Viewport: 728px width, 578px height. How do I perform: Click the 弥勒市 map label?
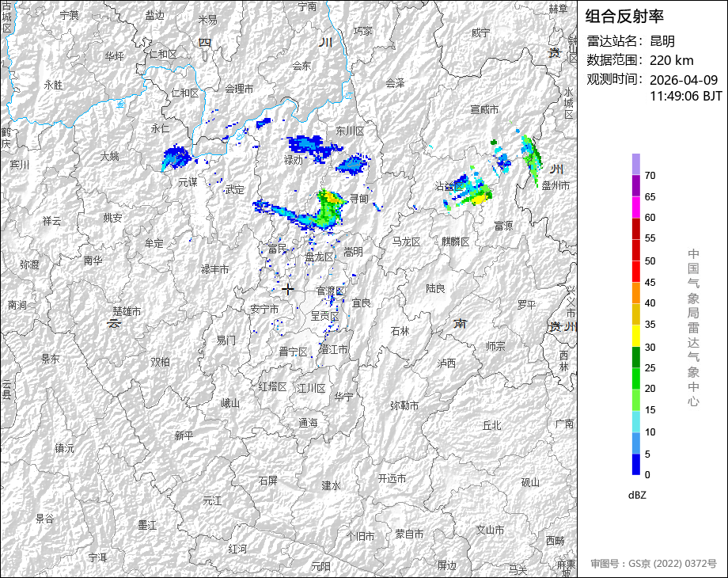(404, 405)
